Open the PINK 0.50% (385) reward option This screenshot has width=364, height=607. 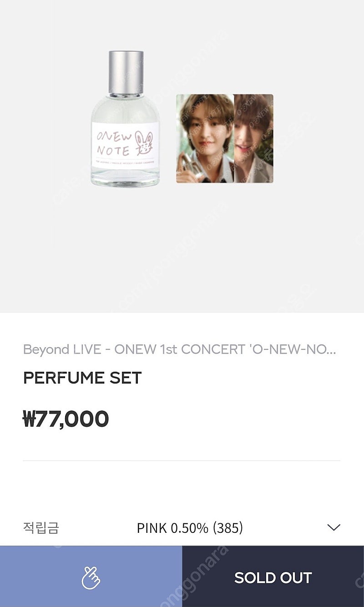pyautogui.click(x=190, y=528)
